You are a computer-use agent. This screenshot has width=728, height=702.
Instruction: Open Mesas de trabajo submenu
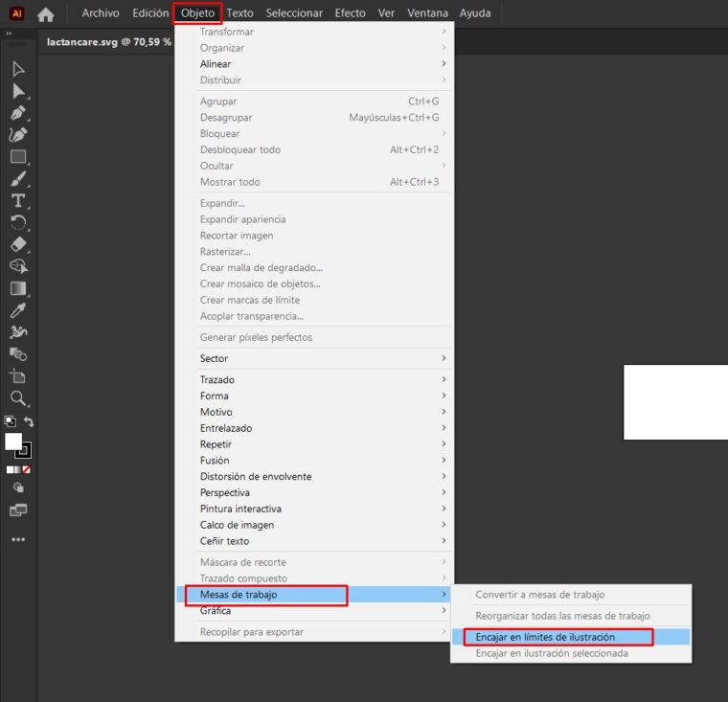[x=314, y=595]
